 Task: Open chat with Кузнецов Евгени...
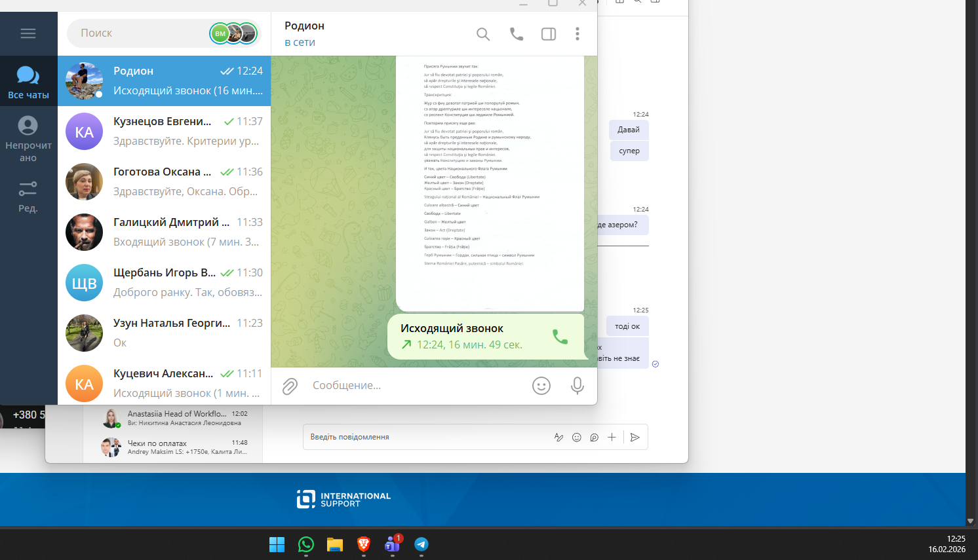pyautogui.click(x=164, y=131)
